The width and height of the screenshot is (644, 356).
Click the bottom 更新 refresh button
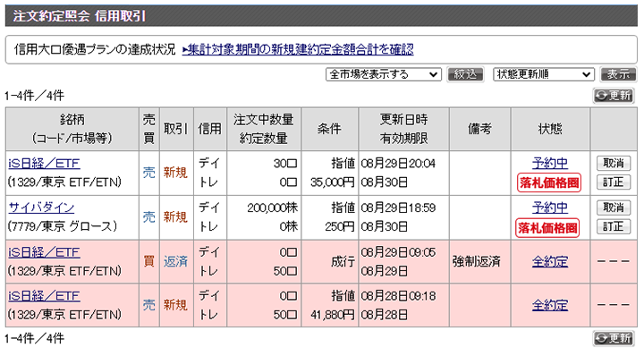[614, 338]
